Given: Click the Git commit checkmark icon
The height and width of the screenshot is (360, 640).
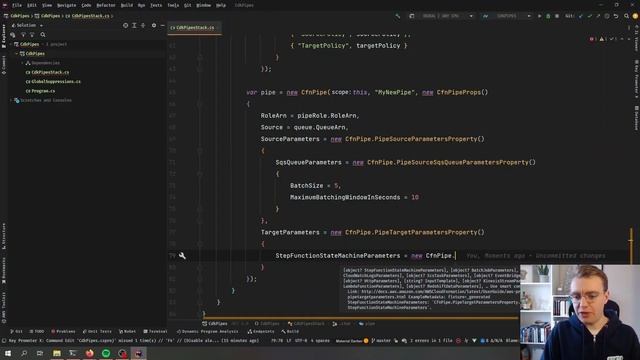Looking at the screenshot, I should pyautogui.click(x=589, y=16).
